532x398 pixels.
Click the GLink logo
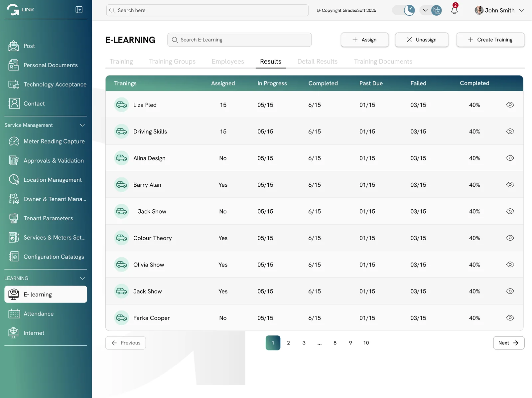(x=20, y=10)
